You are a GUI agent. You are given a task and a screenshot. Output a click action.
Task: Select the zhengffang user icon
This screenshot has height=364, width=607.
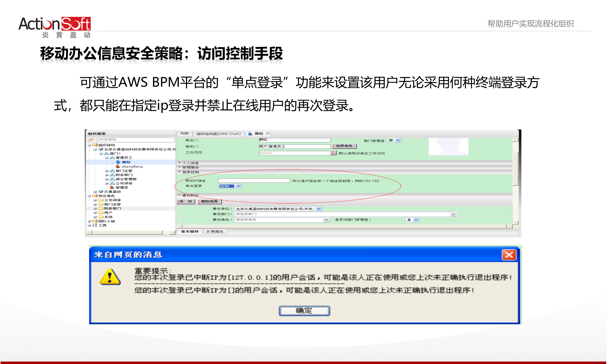tap(118, 166)
